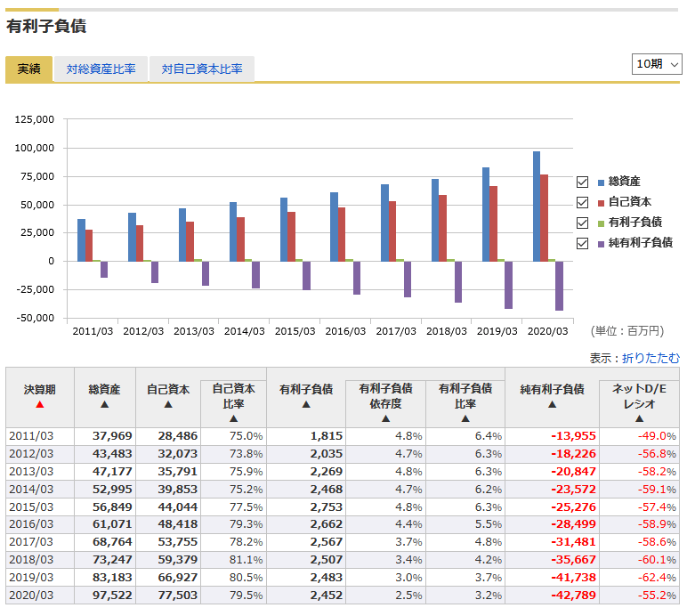Image resolution: width=687 pixels, height=616 pixels.
Task: Switch to the 対総資産比率 tab
Action: click(101, 69)
